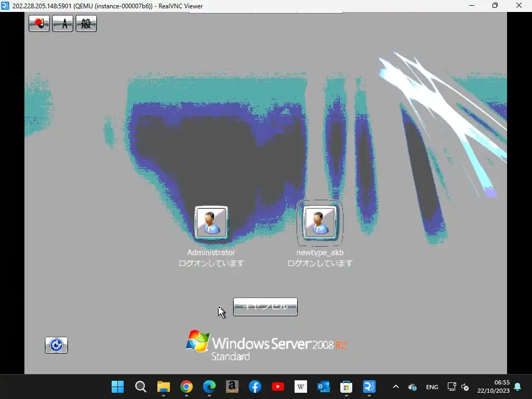The width and height of the screenshot is (532, 399).
Task: Select the Administrator user account picture
Action: click(x=211, y=222)
